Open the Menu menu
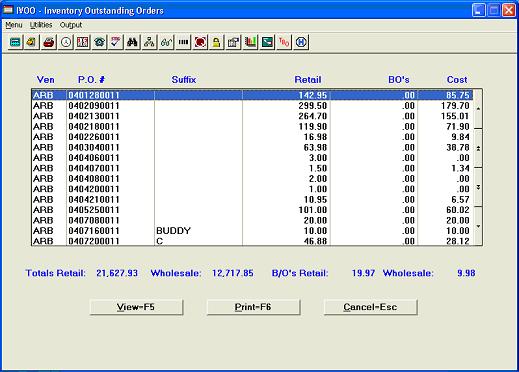Image resolution: width=519 pixels, height=372 pixels. pos(14,25)
